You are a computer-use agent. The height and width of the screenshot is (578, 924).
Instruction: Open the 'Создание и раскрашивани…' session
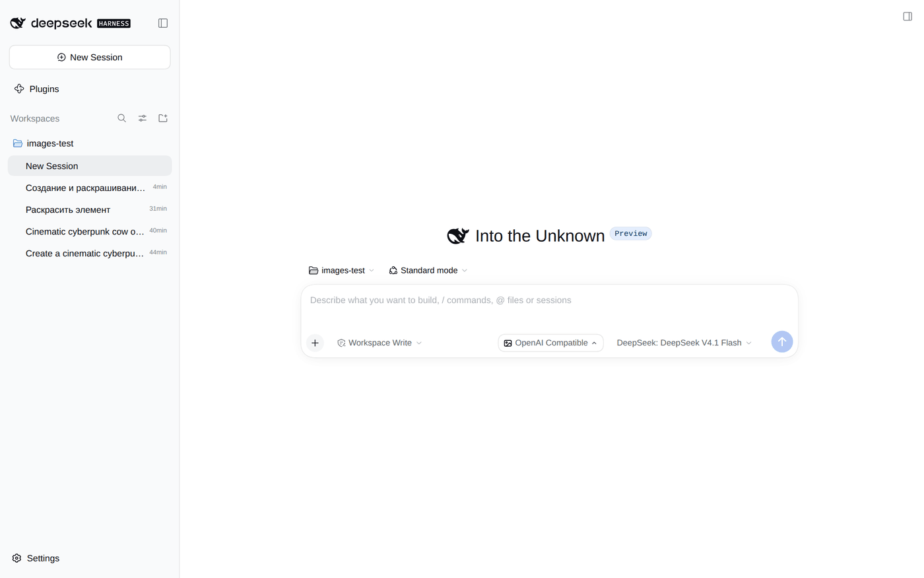[90, 188]
